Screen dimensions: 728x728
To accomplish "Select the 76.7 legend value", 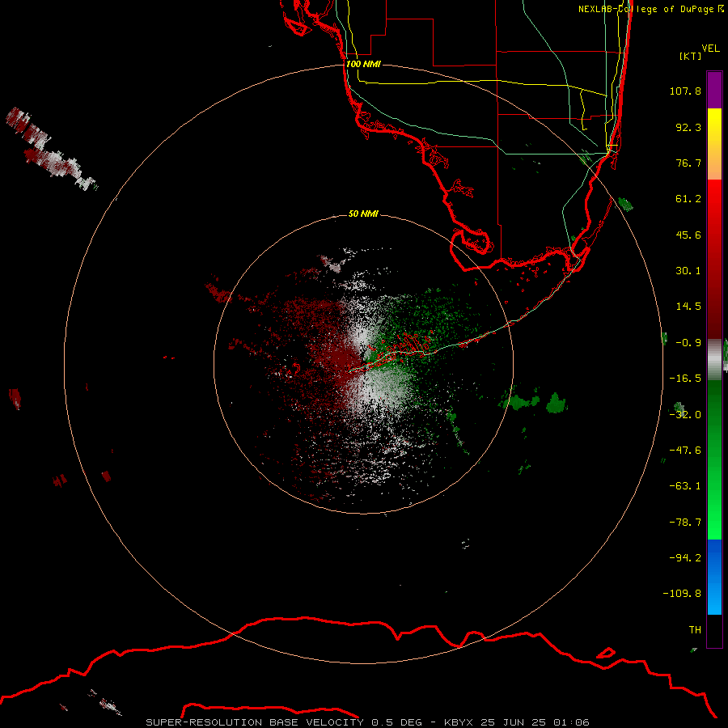I will tap(688, 163).
